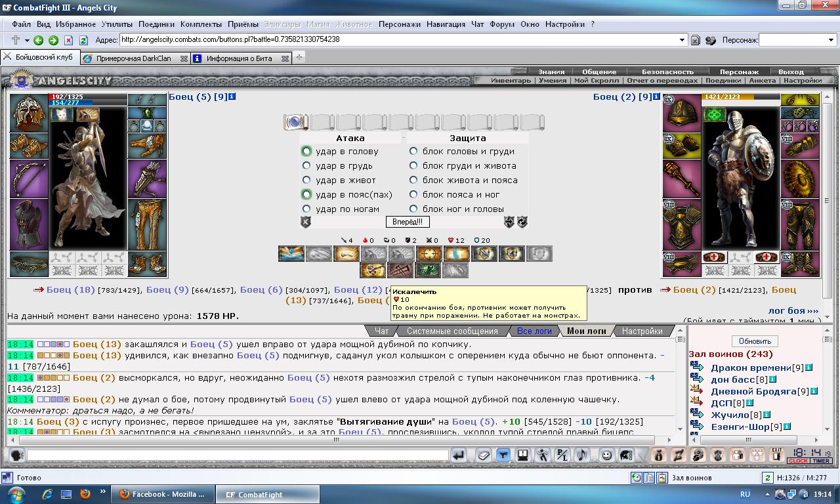The height and width of the screenshot is (504, 840).
Task: Open Windows Start button
Action: [16, 493]
